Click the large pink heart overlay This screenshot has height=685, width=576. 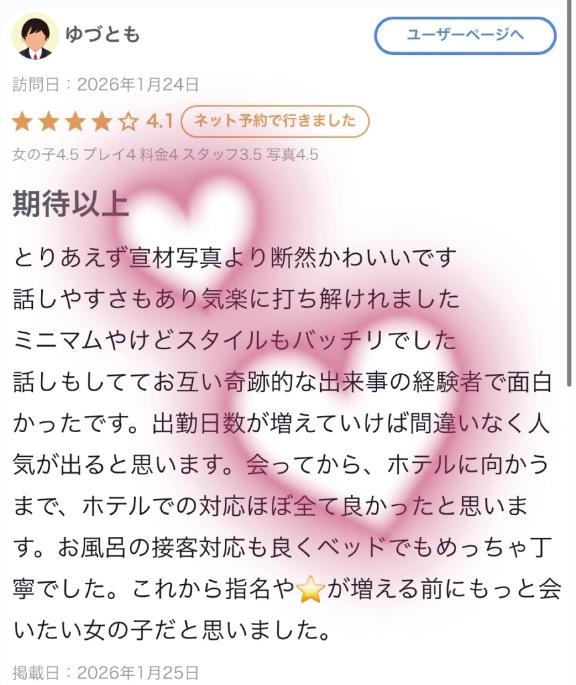(x=345, y=426)
